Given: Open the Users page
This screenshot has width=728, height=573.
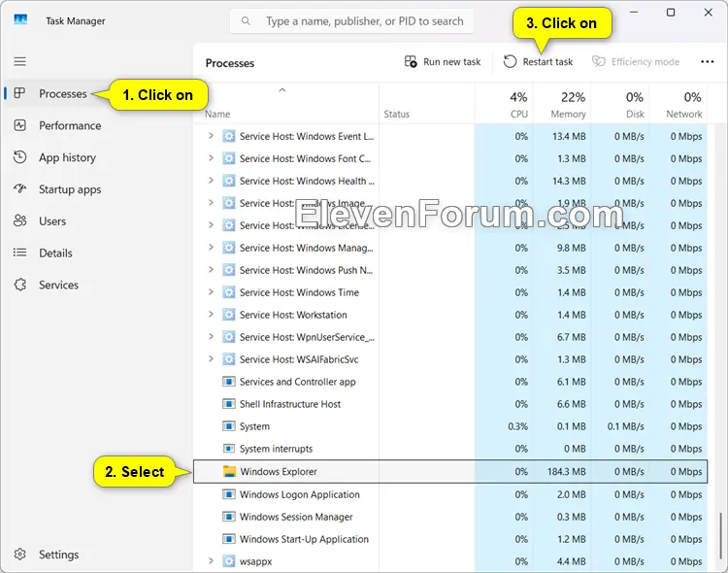Looking at the screenshot, I should pos(52,221).
